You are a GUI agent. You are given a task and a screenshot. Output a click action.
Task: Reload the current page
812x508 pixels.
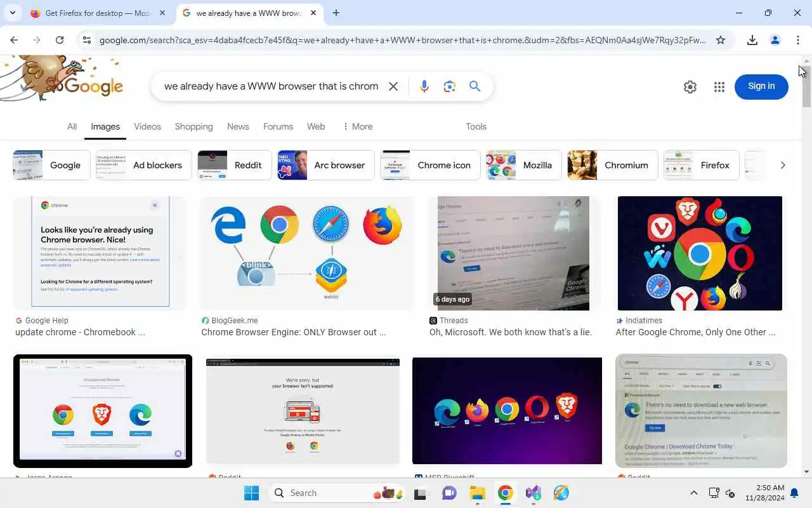[60, 40]
